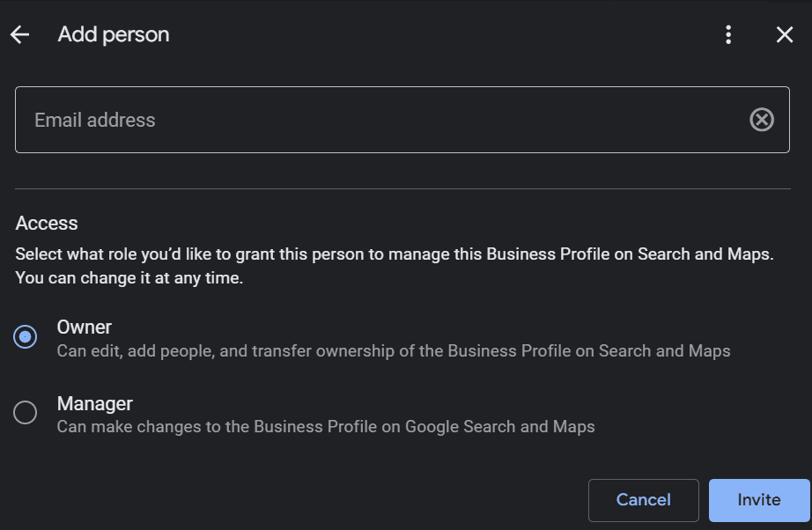Cancel adding a new person
Viewport: 812px width, 530px height.
pyautogui.click(x=643, y=500)
